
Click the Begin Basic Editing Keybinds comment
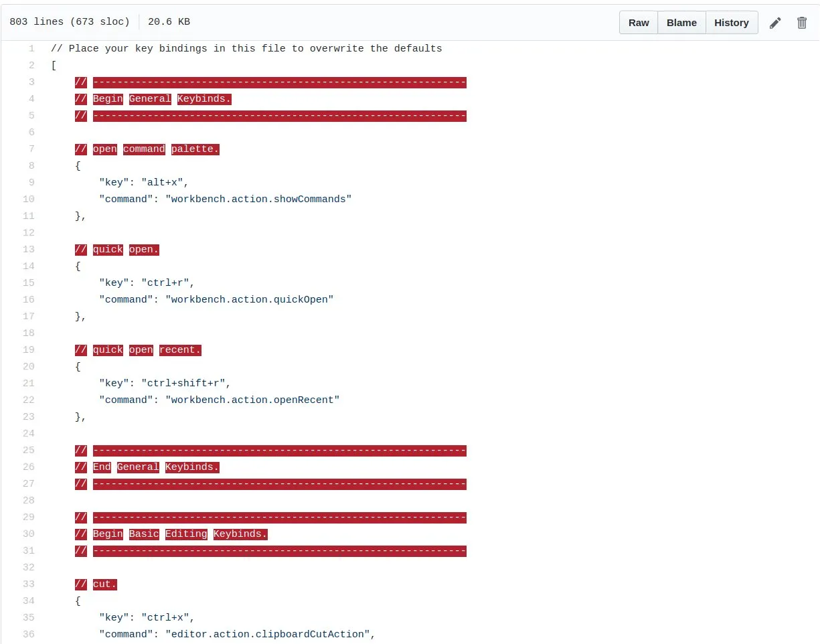coord(171,534)
